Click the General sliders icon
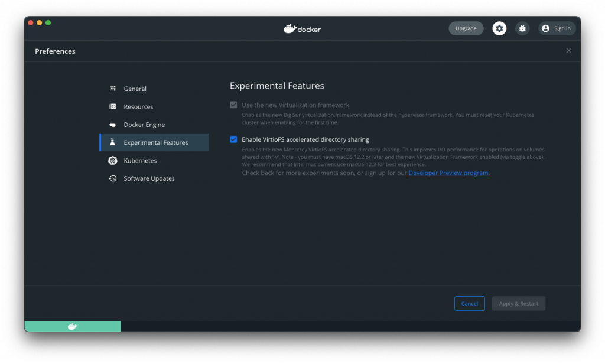This screenshot has width=605, height=364. (113, 89)
